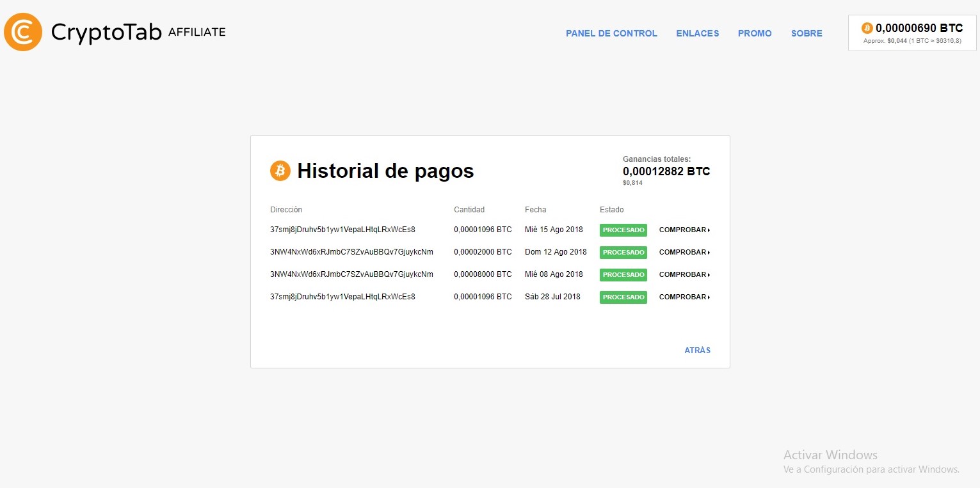Click the Bitcoin icon beside Historial de pagos
This screenshot has width=980, height=488.
[280, 171]
